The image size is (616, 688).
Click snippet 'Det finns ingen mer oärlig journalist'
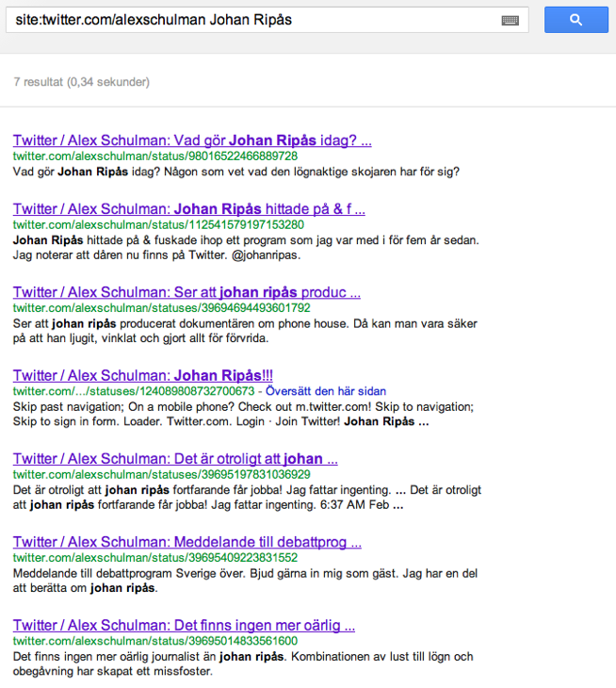pos(243,664)
